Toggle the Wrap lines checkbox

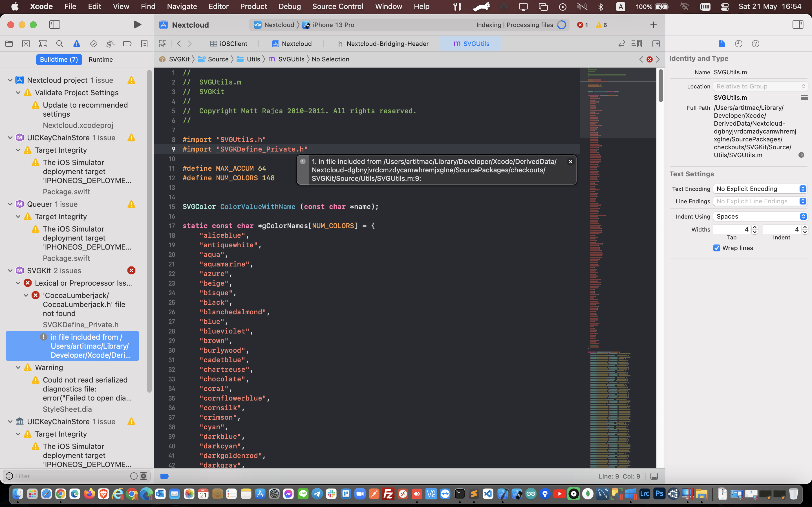tap(717, 248)
